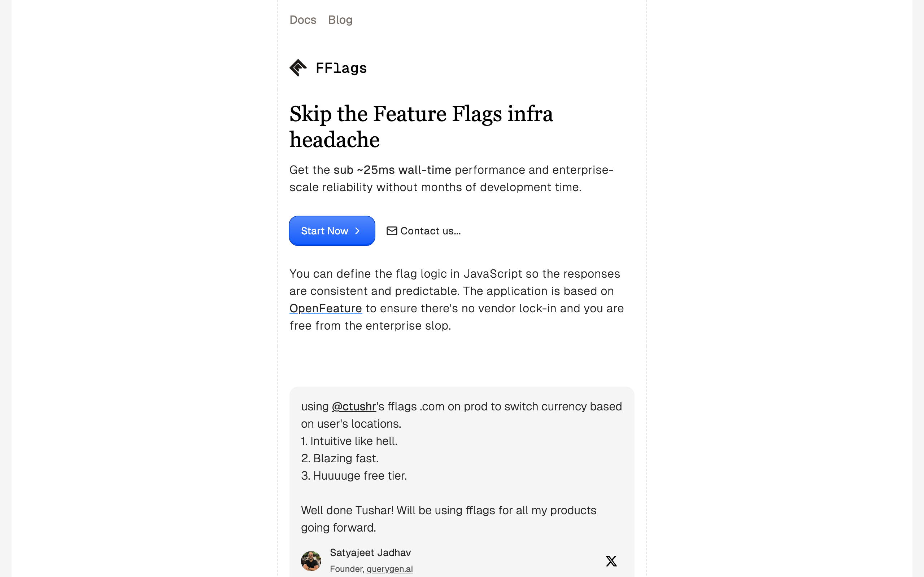Click the 'Huuuuge free tier' list item
This screenshot has width=924, height=577.
pos(354,476)
